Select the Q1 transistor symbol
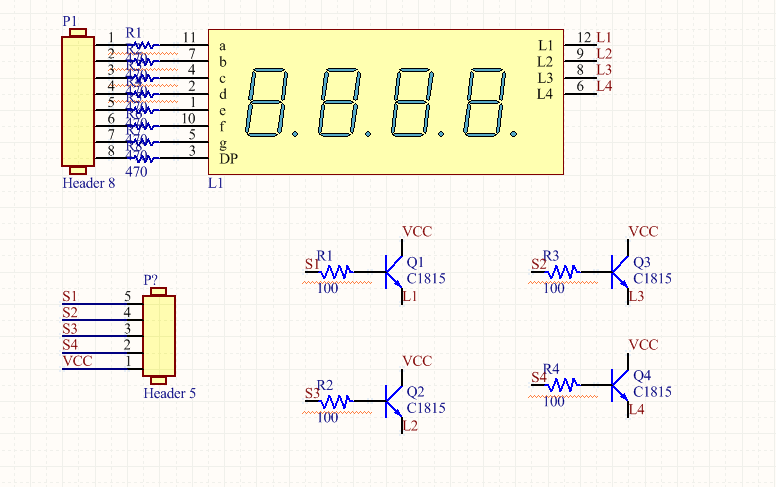776x487 pixels. coord(393,270)
